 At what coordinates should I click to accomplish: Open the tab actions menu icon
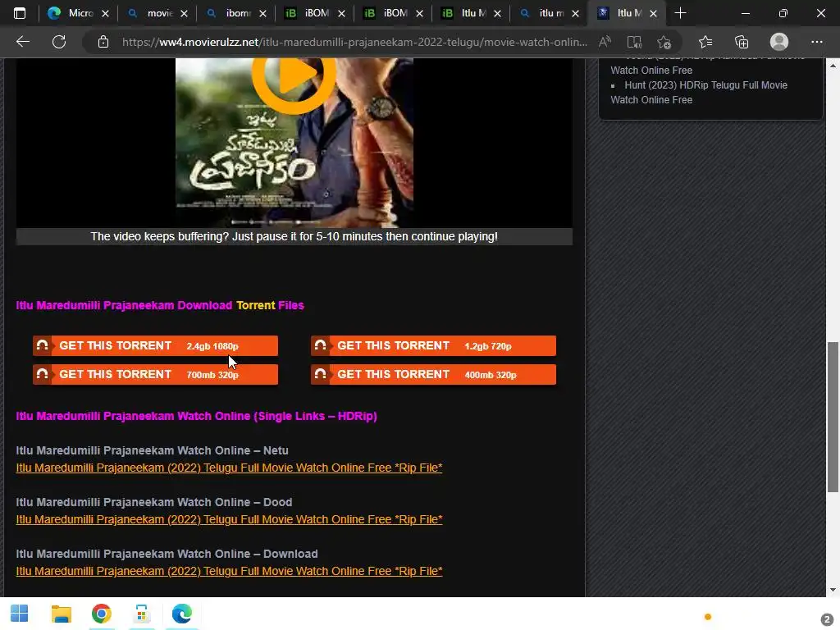click(20, 13)
